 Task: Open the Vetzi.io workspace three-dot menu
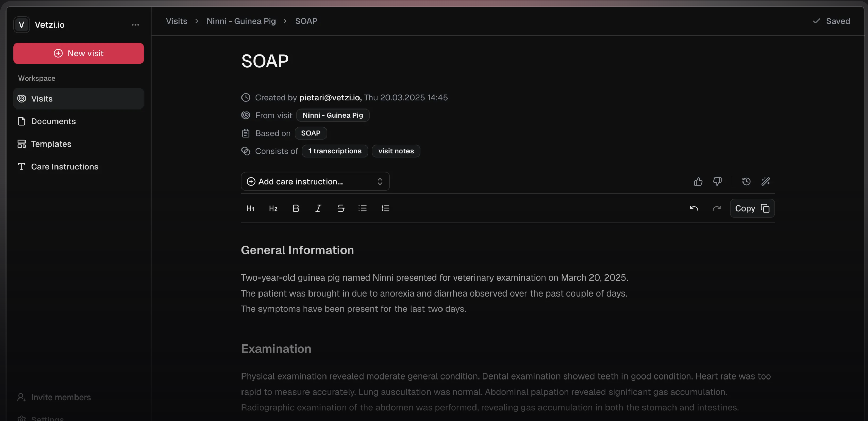[135, 24]
